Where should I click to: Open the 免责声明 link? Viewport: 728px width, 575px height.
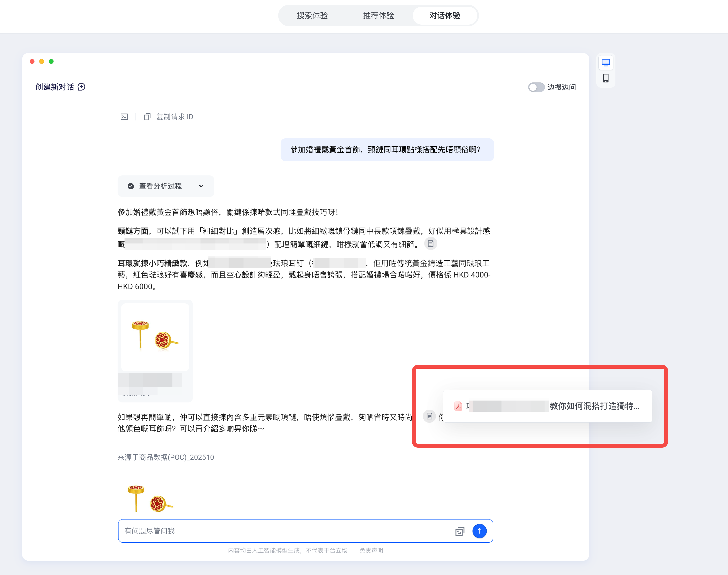pos(371,550)
